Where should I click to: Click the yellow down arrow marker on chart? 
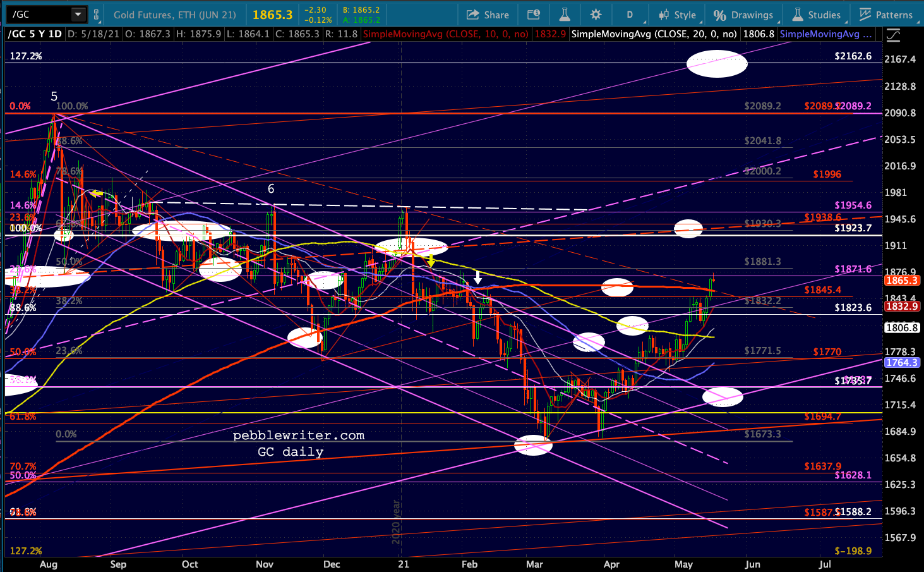pos(431,260)
